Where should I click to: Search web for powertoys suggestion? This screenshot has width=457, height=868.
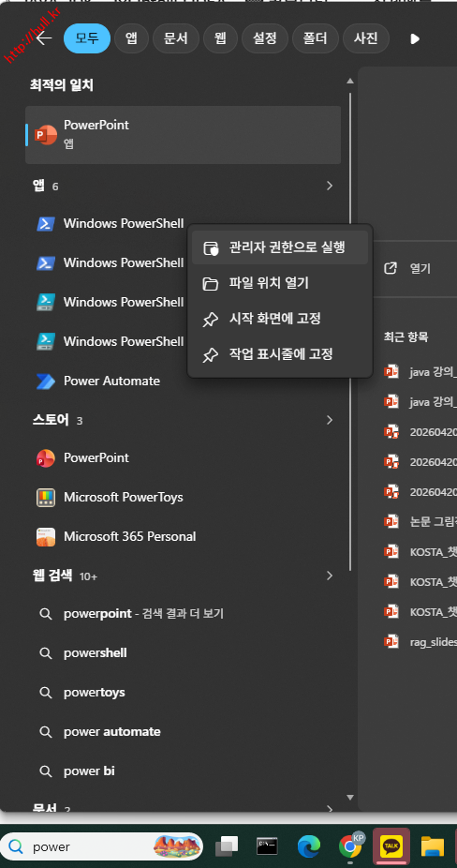[183, 692]
